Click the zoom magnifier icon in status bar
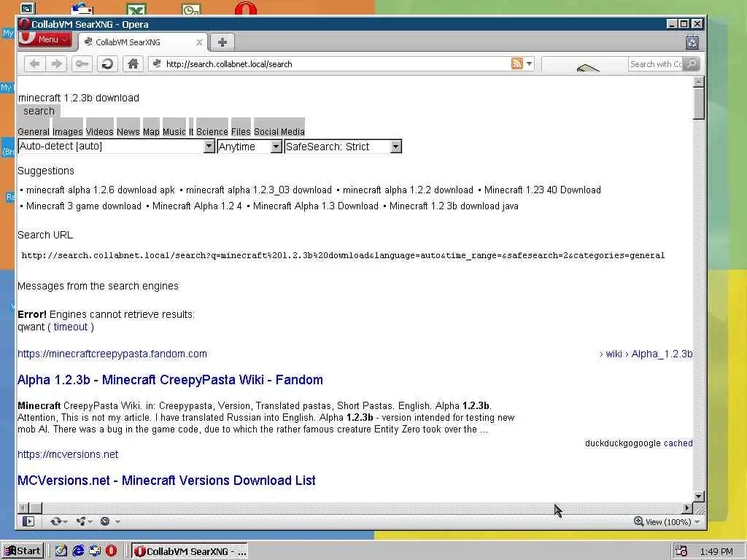Image resolution: width=747 pixels, height=560 pixels. 638,521
